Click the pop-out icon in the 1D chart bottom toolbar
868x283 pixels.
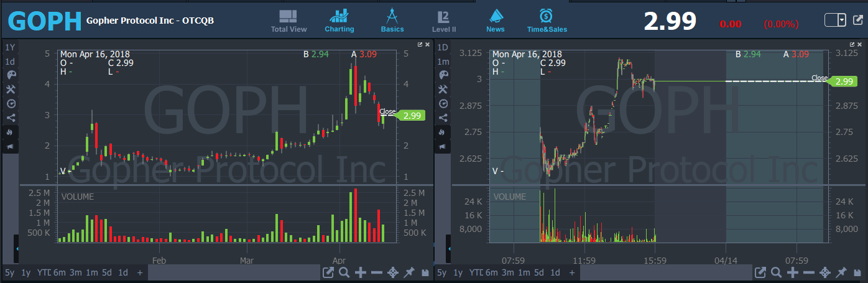tap(760, 272)
